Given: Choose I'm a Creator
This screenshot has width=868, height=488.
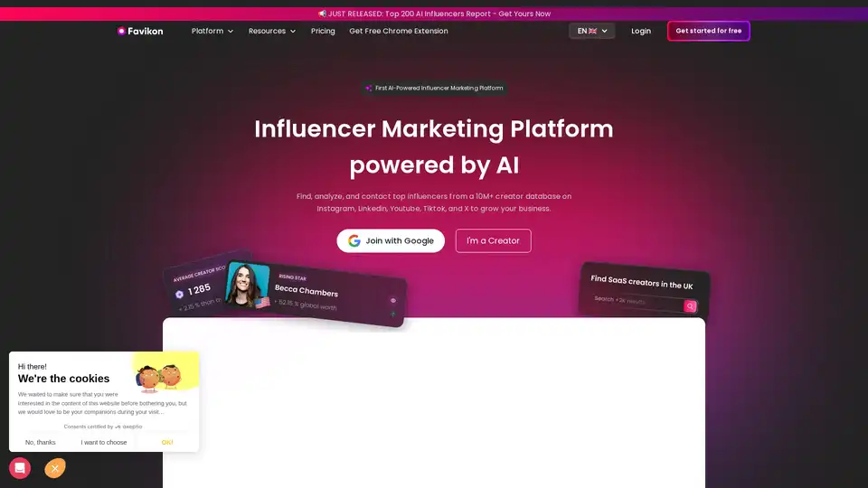Looking at the screenshot, I should tap(494, 240).
